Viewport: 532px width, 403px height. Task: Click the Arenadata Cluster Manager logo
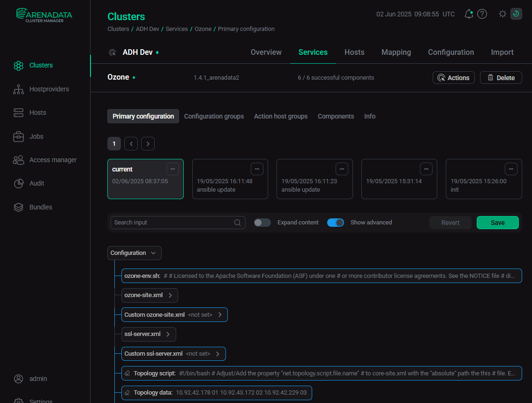[x=44, y=15]
